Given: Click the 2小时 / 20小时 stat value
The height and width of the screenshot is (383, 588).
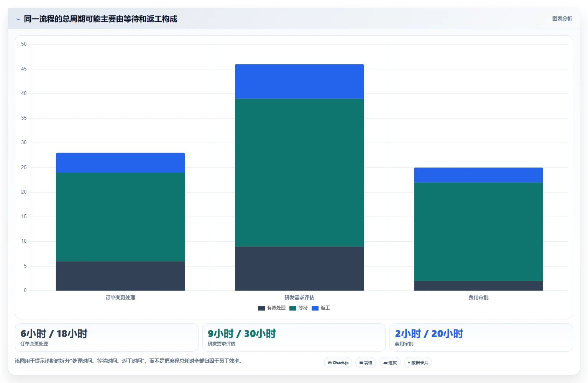Looking at the screenshot, I should click(x=429, y=334).
